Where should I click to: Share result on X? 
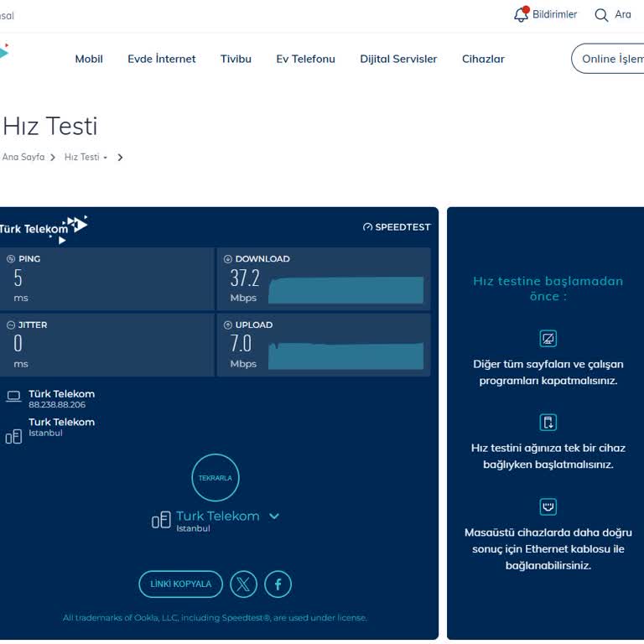[243, 584]
